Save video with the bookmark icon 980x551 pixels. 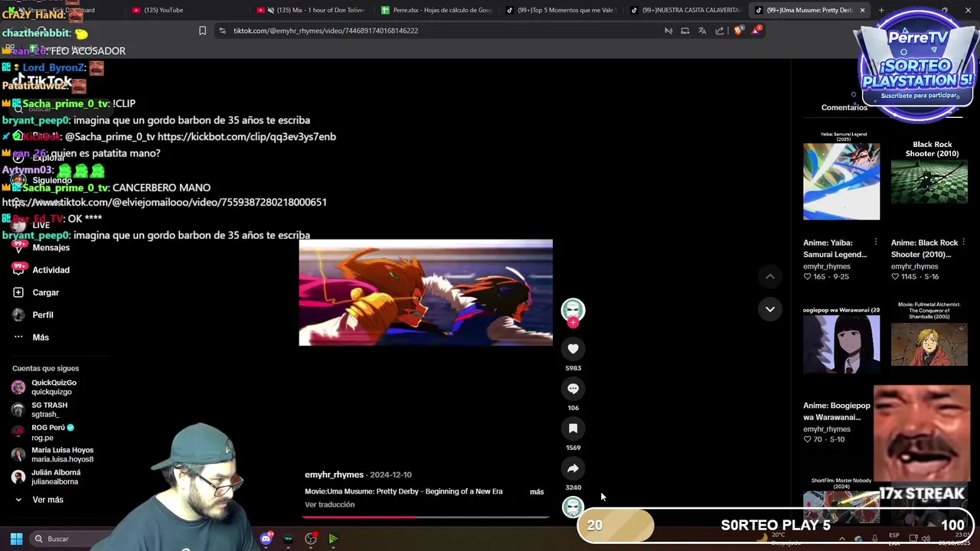573,429
